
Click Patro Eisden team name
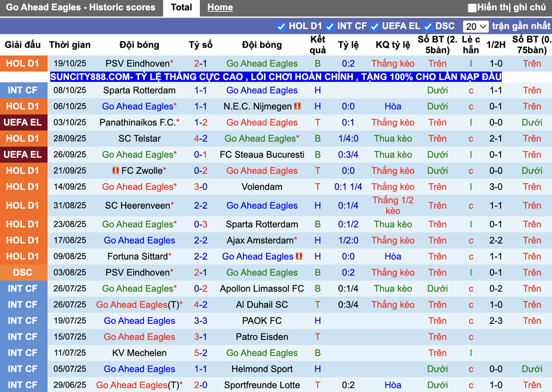tap(262, 337)
